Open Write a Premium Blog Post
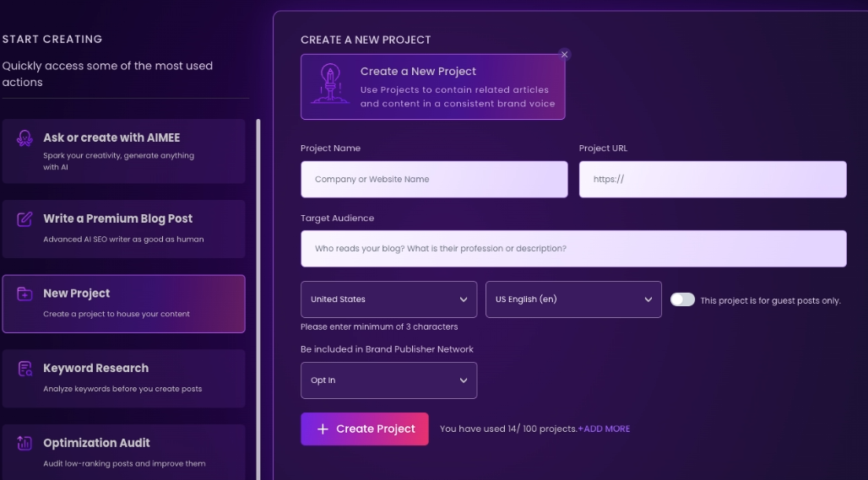Screen dimensions: 868x480 123,229
